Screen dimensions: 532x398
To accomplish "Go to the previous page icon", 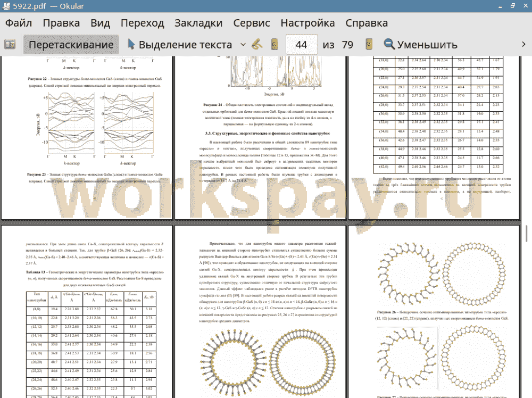I will pos(275,45).
